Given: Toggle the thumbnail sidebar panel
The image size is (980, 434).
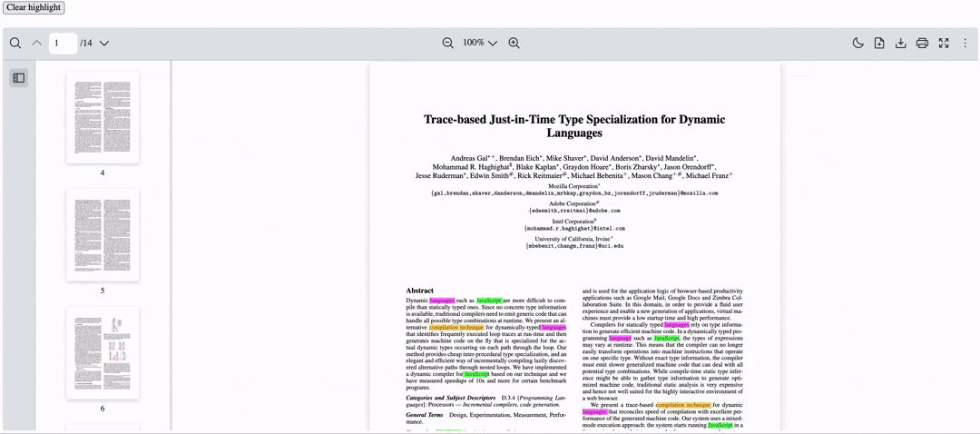Looking at the screenshot, I should coord(19,78).
